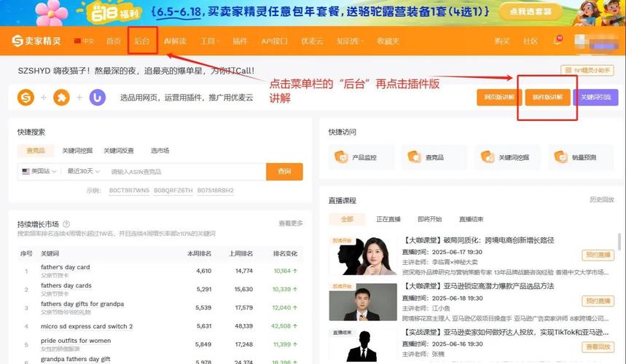This screenshot has height=364, width=626.
Task: Open 查竞品 quick access card
Action: click(x=434, y=157)
